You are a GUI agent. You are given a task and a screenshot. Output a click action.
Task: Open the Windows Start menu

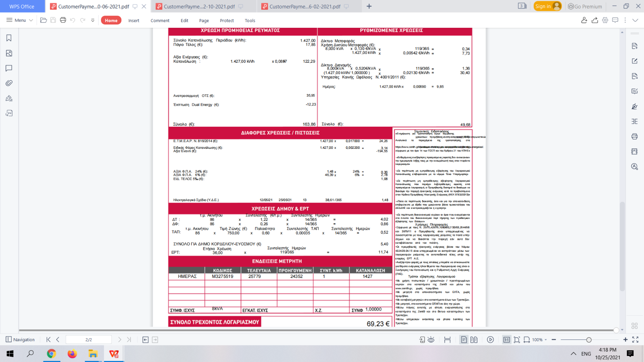[10, 354]
